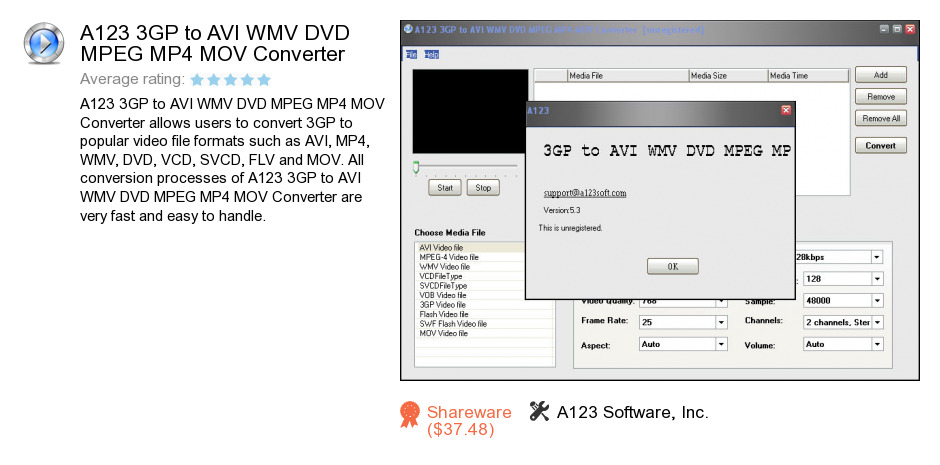This screenshot has height=465, width=940.
Task: Select AVI Video file format
Action: point(470,247)
